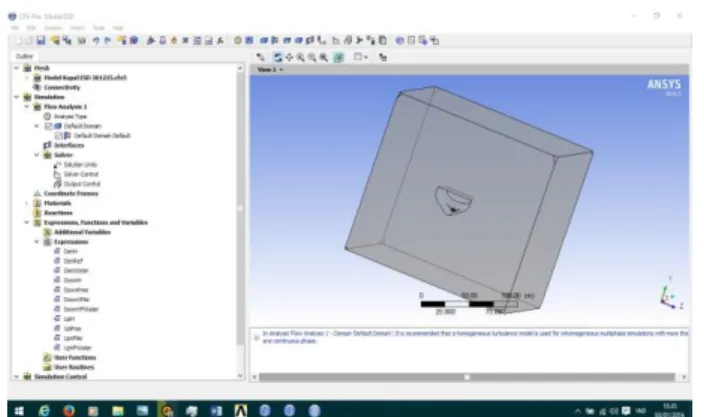Click the Fit View icon
Image resolution: width=704 pixels, height=417 pixels.
click(x=339, y=57)
